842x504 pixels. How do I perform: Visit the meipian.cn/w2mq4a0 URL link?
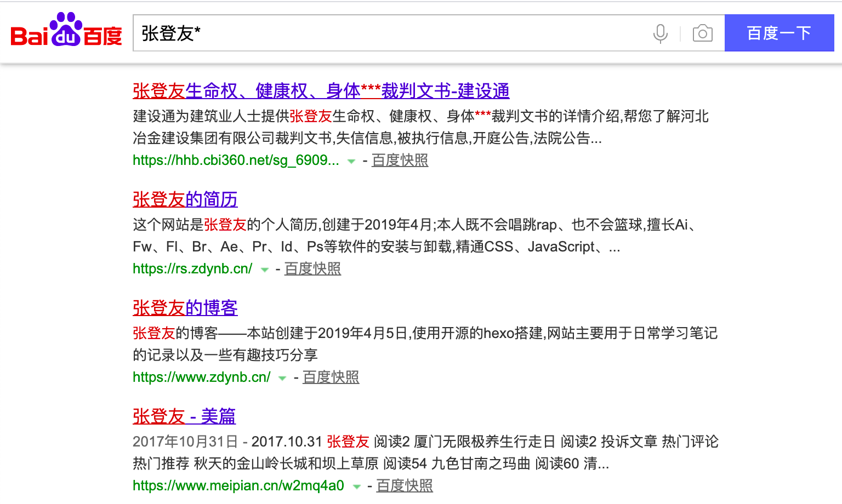[238, 486]
